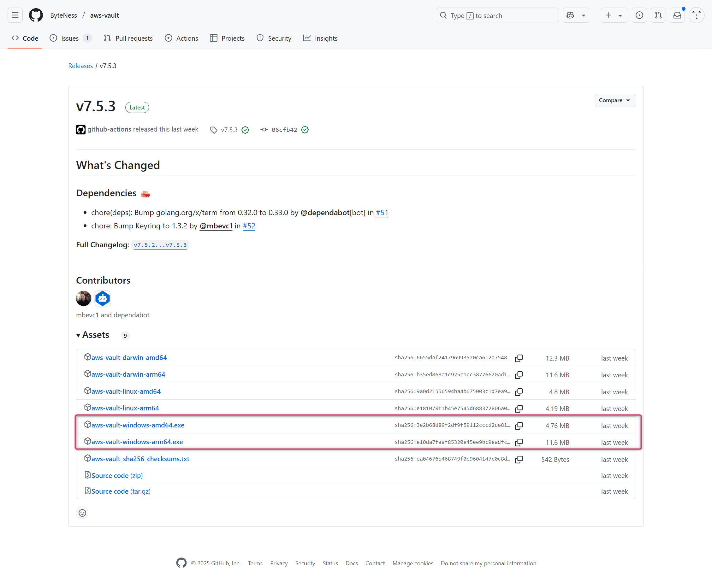Open the create new plus menu
This screenshot has height=588, width=712.
coord(614,15)
